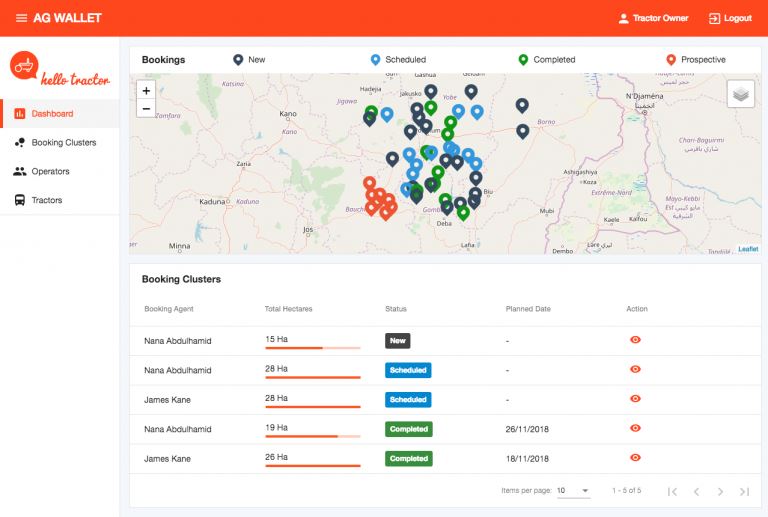Open the map layers control
The width and height of the screenshot is (768, 517).
pyautogui.click(x=741, y=94)
